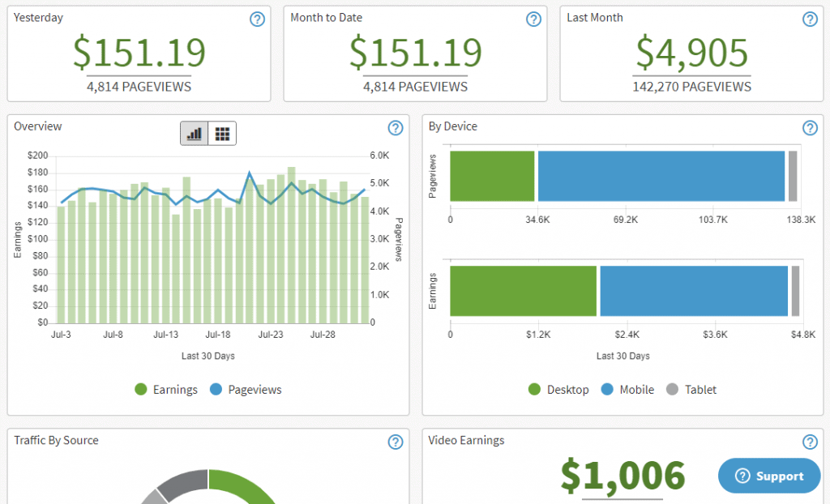Image resolution: width=830 pixels, height=504 pixels.
Task: Click 4,814 PAGEVIEWS under Yesterday
Action: [x=139, y=87]
